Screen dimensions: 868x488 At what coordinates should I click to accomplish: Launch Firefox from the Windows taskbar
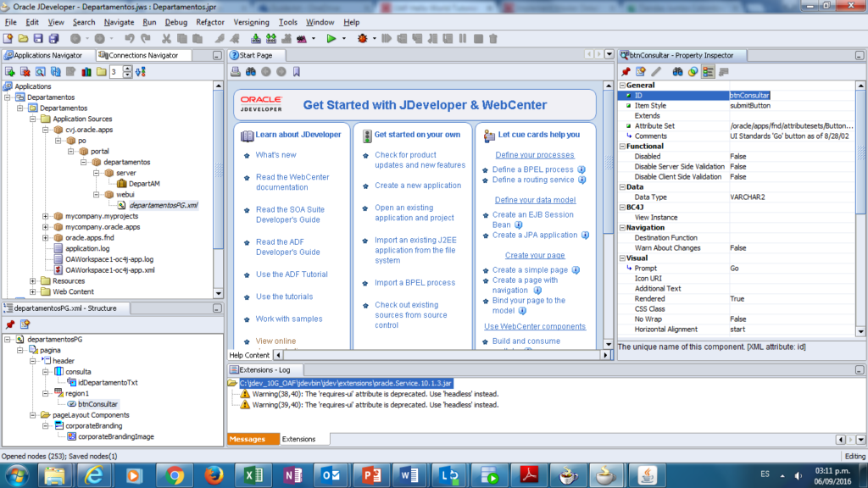214,474
